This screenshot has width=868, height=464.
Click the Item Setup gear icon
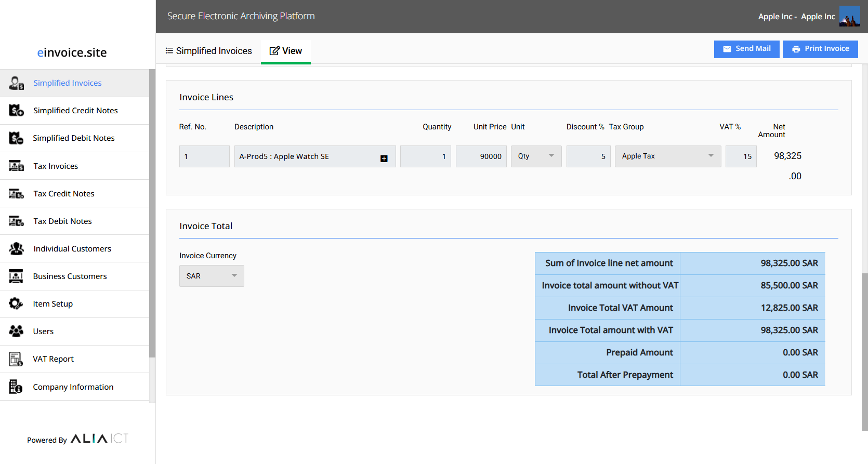pos(16,304)
